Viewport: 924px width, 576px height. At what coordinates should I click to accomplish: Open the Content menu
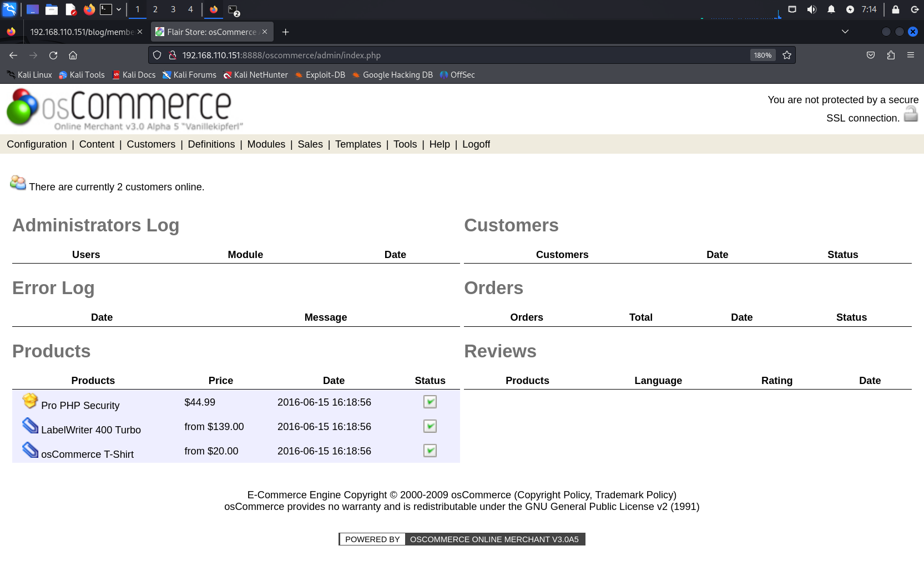tap(97, 144)
